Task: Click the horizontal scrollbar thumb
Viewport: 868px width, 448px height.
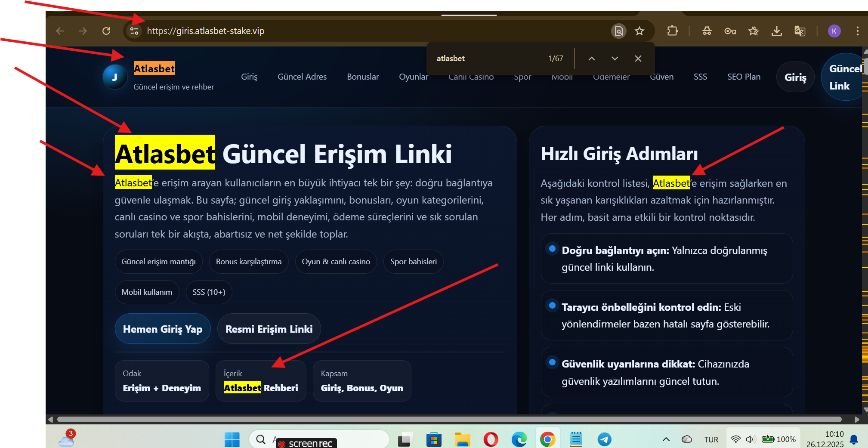Action: [x=449, y=419]
